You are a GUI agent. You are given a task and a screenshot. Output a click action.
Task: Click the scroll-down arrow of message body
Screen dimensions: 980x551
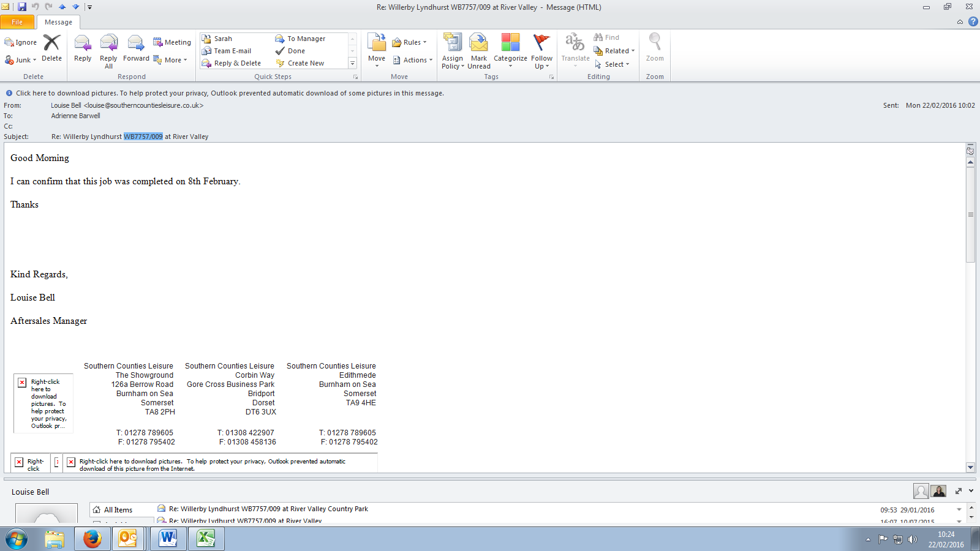point(970,467)
